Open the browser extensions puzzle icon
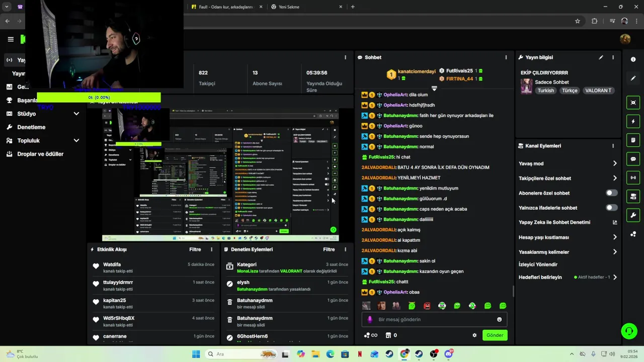 [595, 21]
